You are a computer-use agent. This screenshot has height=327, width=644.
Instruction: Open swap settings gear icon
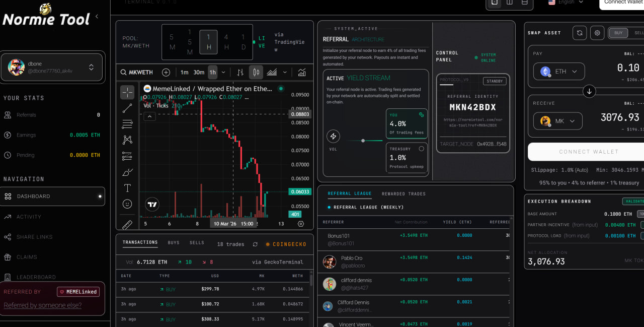click(597, 33)
